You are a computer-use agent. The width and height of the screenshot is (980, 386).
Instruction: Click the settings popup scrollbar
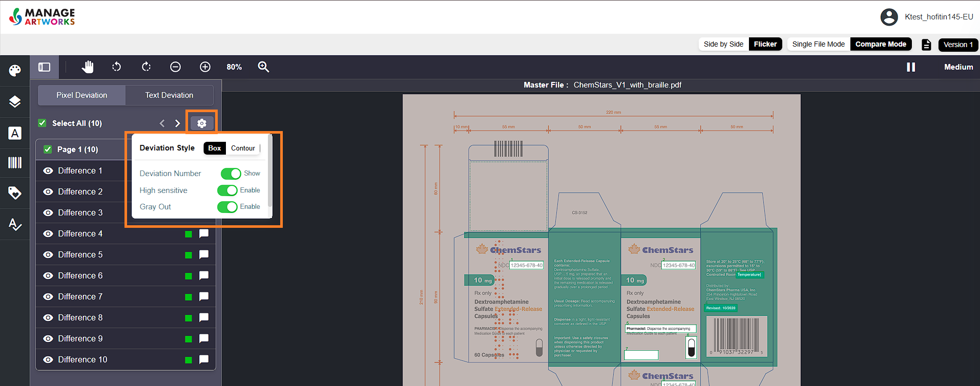pos(270,171)
